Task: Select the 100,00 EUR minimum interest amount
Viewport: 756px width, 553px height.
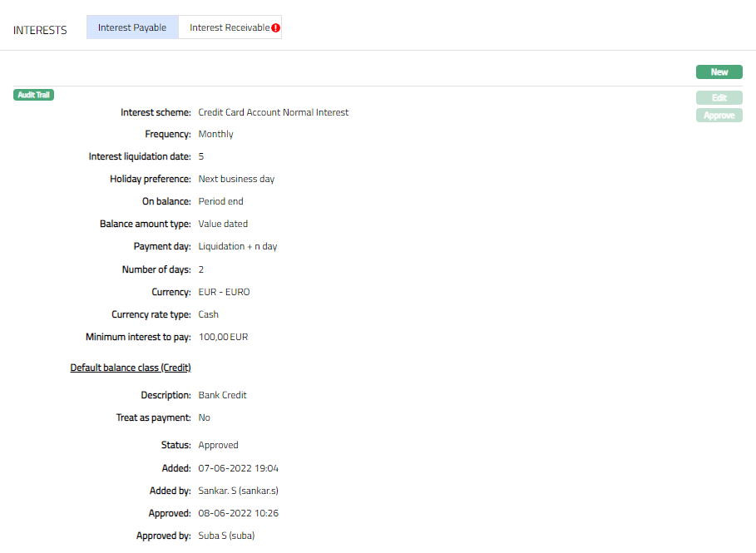Action: [x=223, y=337]
